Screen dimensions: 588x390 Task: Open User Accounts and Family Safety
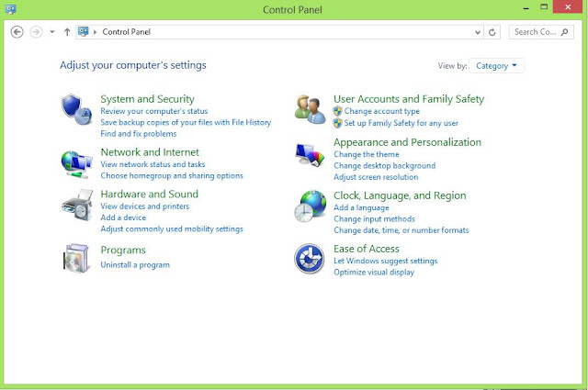[409, 99]
